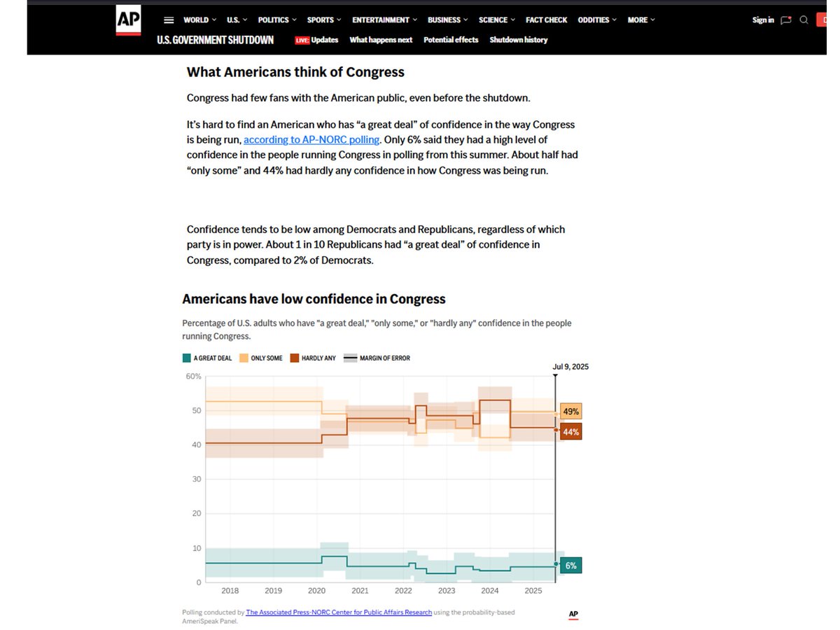
Task: Click the red button at top right corner
Action: click(x=823, y=20)
